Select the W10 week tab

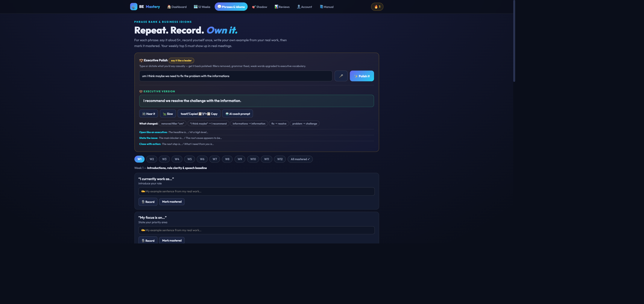coord(253,159)
